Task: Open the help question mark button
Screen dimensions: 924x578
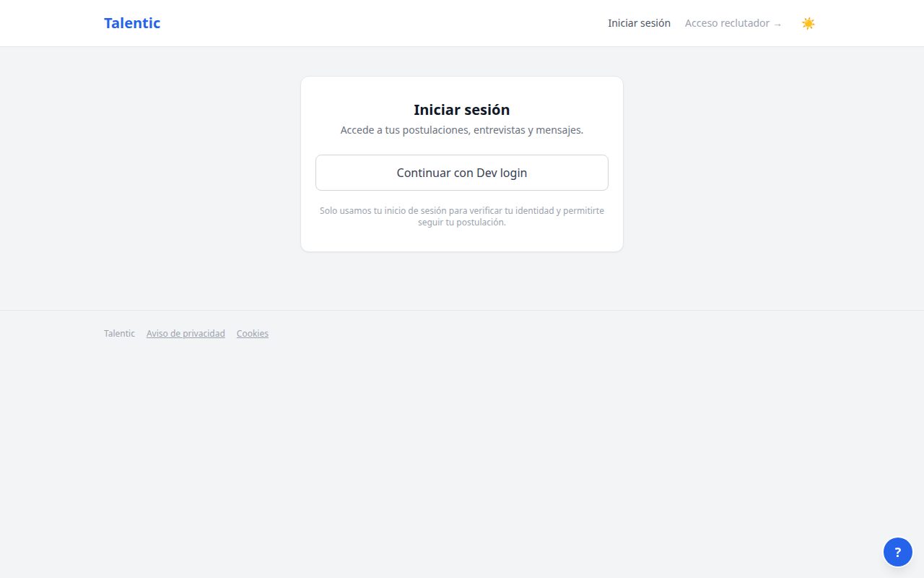Action: (897, 553)
